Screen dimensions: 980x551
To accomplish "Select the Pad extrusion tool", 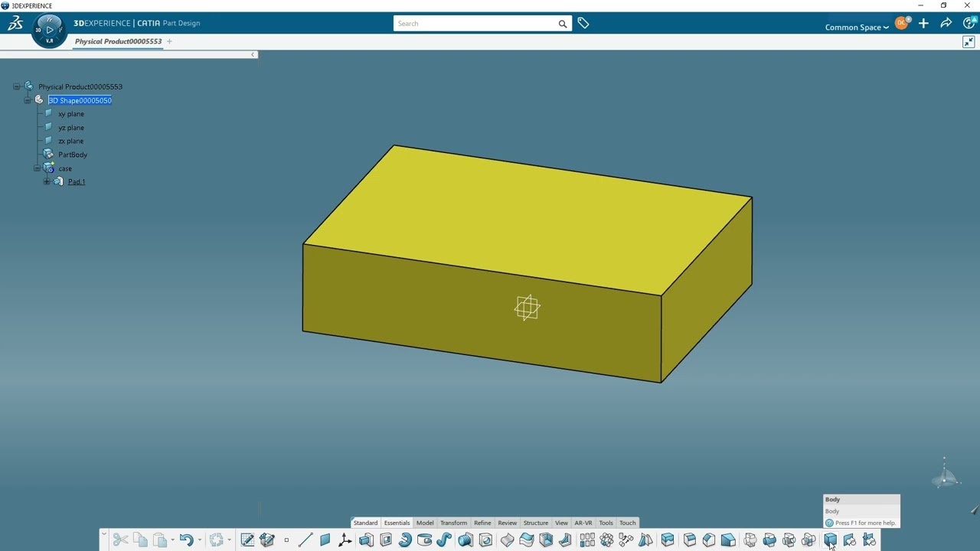I will click(x=366, y=540).
